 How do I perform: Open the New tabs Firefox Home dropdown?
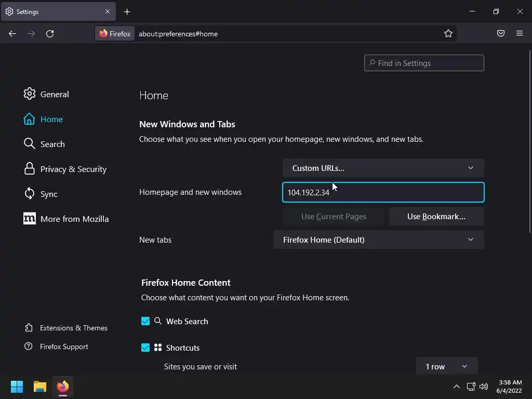coord(378,240)
